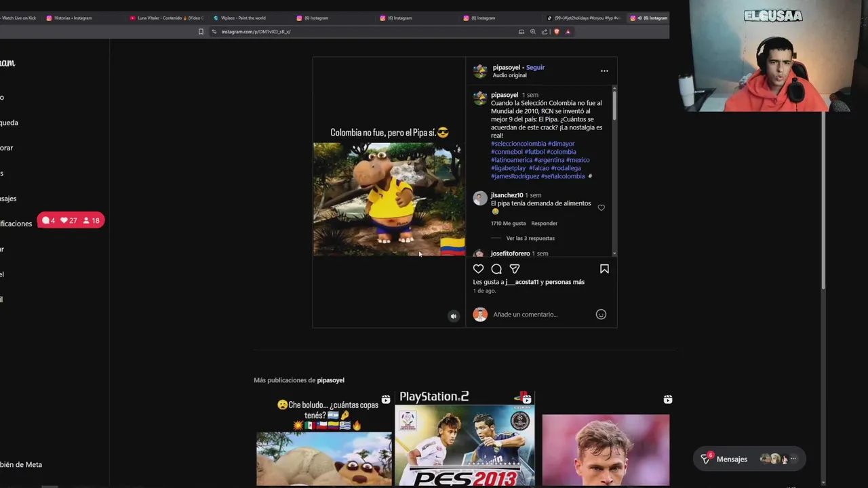Like the post with the heart icon
The height and width of the screenshot is (488, 868).
[x=478, y=269]
